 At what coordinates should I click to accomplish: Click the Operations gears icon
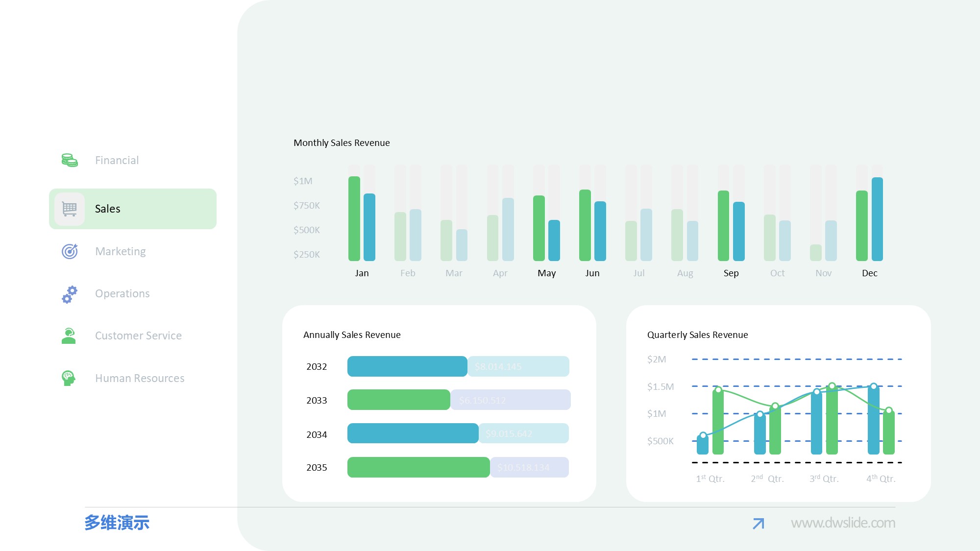[70, 294]
